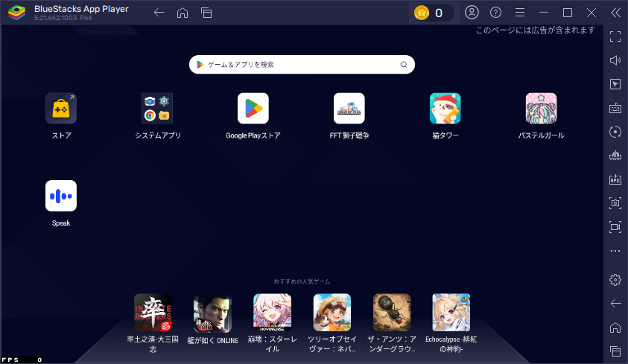
Task: Click the rotate/sync circular icon
Action: (x=615, y=132)
